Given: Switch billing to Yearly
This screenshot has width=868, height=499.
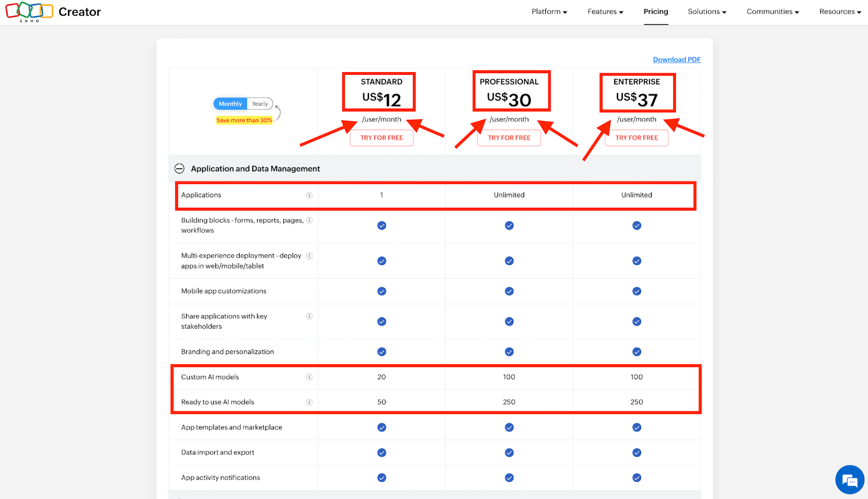Looking at the screenshot, I should (260, 104).
